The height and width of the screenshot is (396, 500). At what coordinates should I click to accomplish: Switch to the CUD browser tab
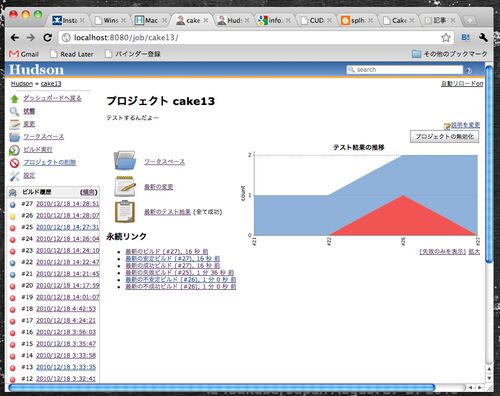pyautogui.click(x=316, y=21)
